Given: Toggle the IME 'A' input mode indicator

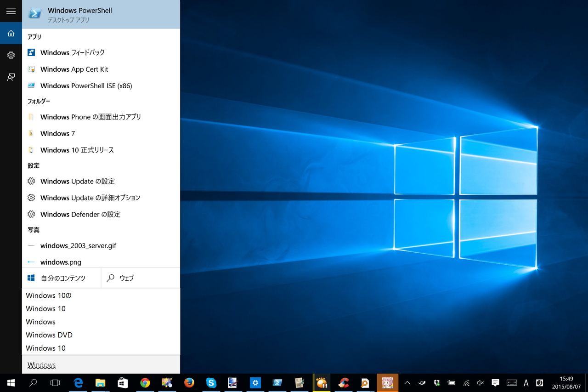Looking at the screenshot, I should tap(524, 382).
